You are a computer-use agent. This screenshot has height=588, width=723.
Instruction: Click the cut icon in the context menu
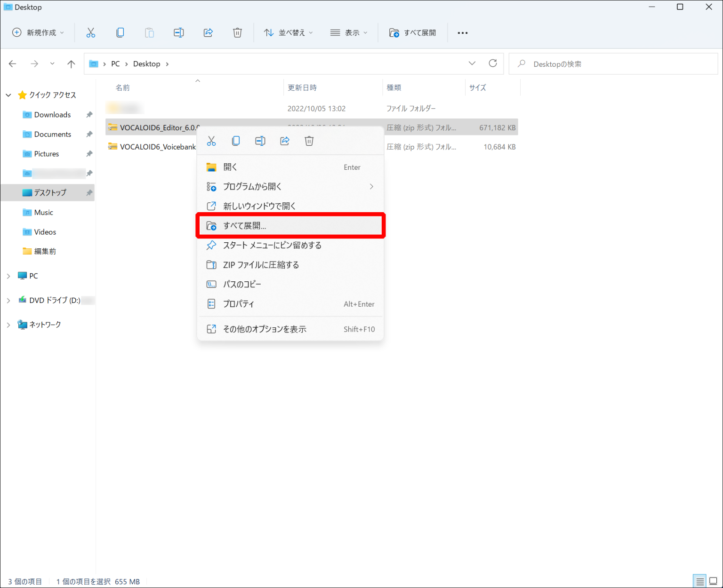211,141
